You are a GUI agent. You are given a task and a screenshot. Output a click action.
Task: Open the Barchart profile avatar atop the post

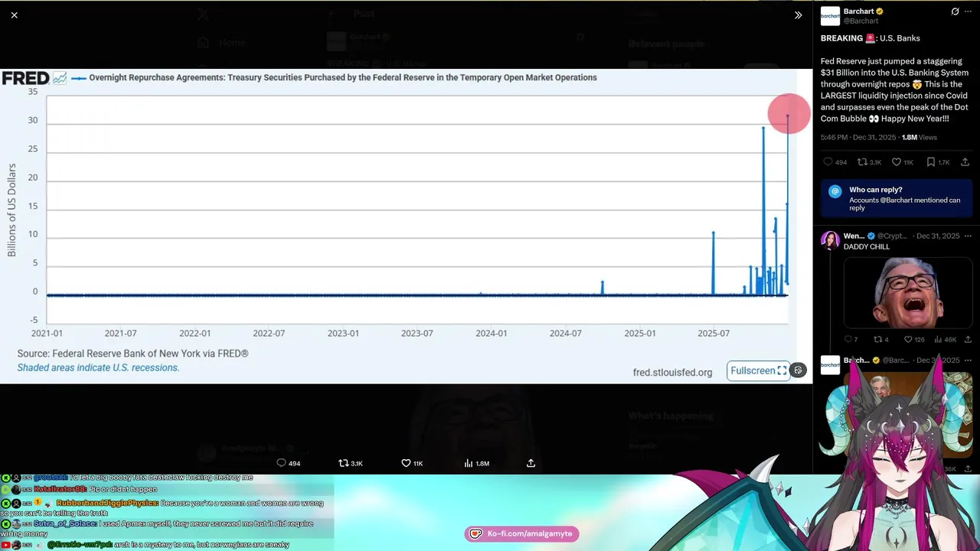tap(830, 16)
